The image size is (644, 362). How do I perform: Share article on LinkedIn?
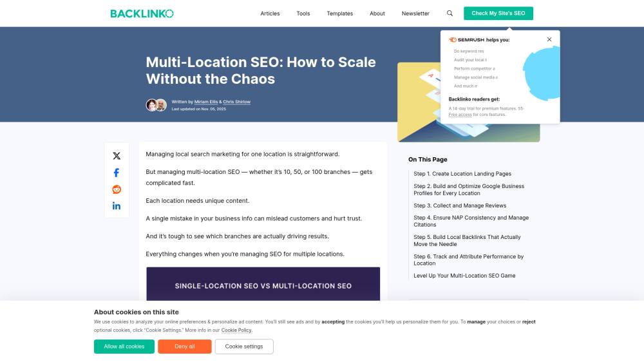pos(117,206)
